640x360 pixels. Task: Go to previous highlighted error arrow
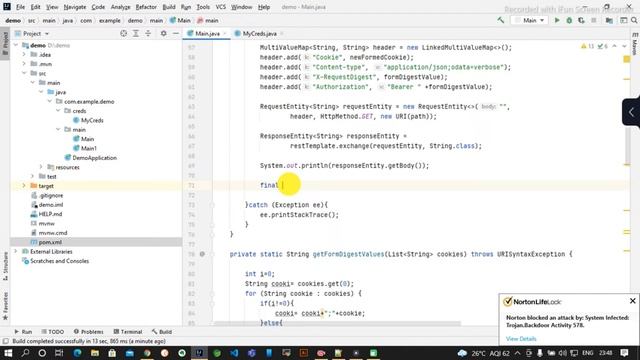tap(615, 47)
